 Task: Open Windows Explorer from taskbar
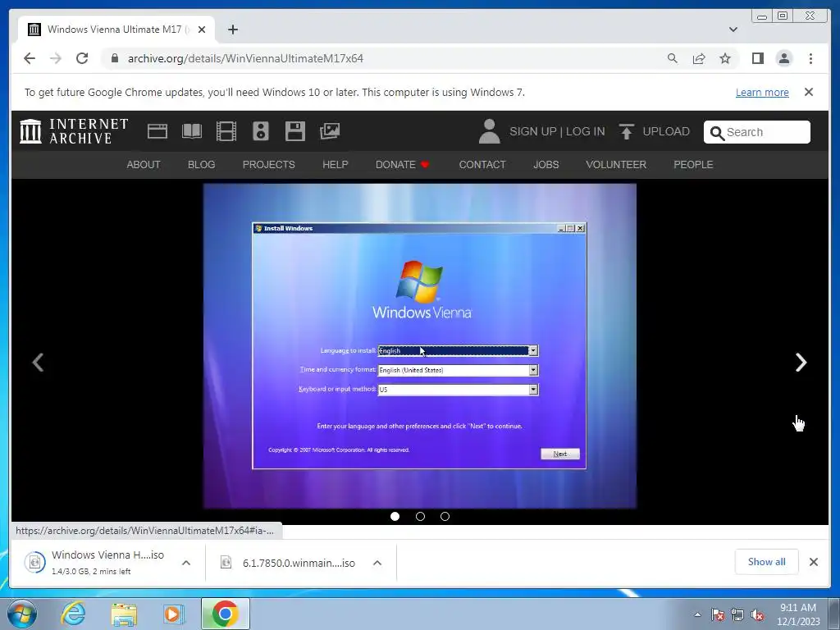(124, 614)
